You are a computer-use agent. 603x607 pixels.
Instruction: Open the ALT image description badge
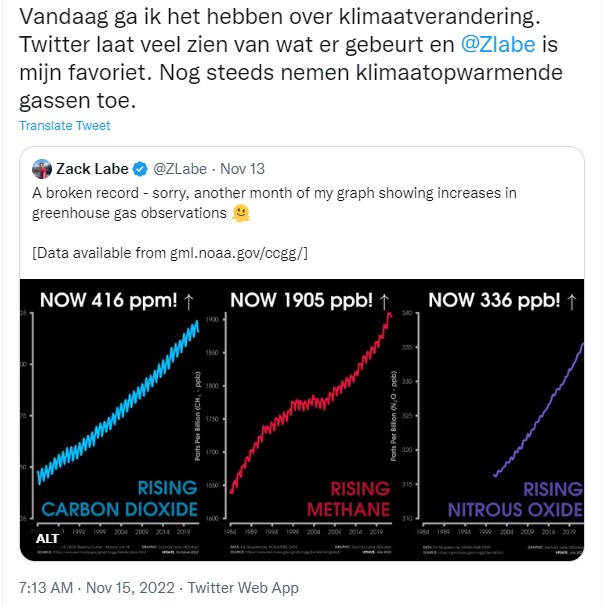(47, 538)
